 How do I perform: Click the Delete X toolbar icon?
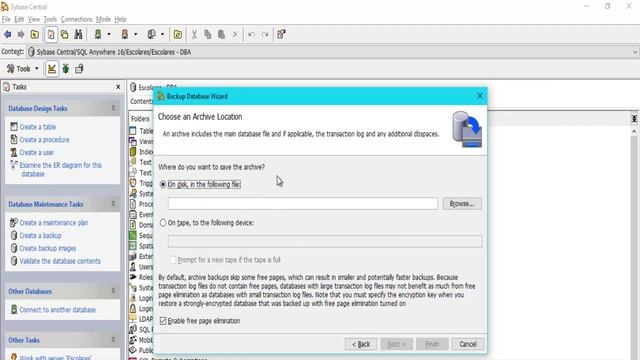235,35
